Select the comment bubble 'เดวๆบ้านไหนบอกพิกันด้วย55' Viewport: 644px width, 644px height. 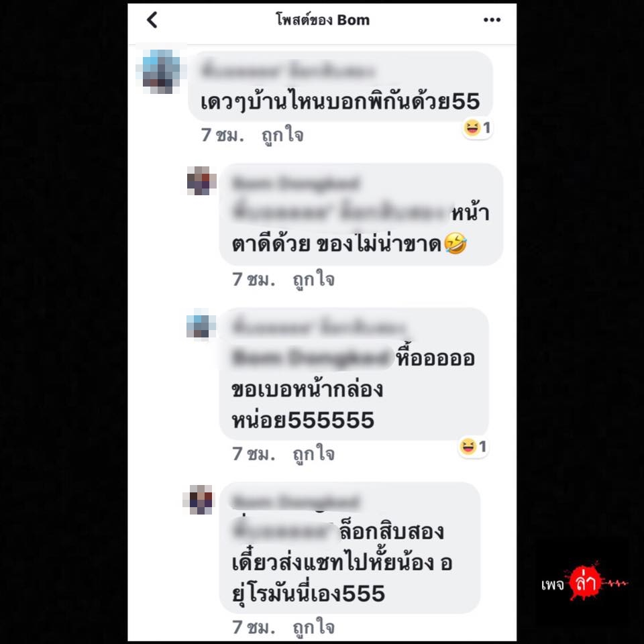[341, 86]
